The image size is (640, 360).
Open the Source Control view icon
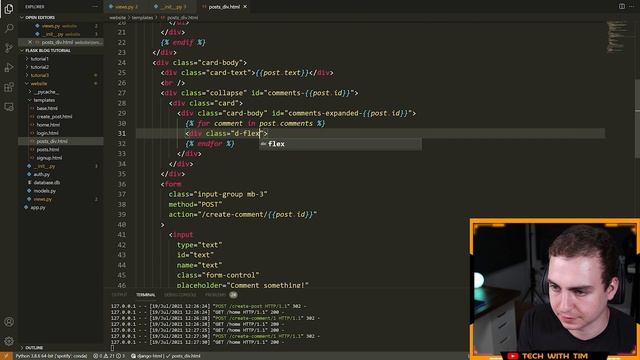tap(9, 48)
